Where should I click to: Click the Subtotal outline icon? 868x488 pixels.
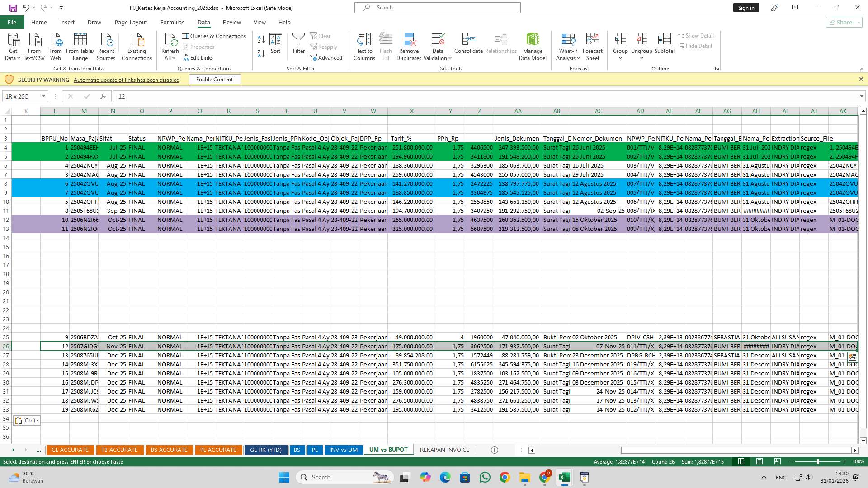coord(664,43)
